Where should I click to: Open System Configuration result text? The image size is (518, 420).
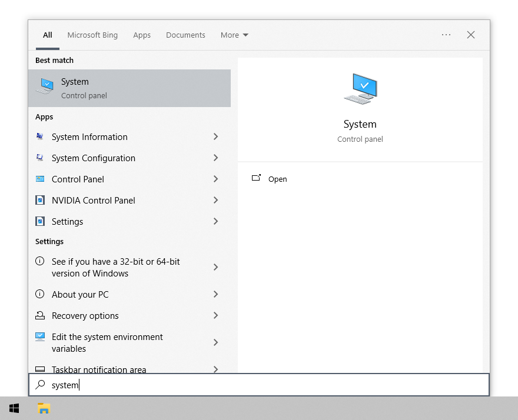point(94,158)
